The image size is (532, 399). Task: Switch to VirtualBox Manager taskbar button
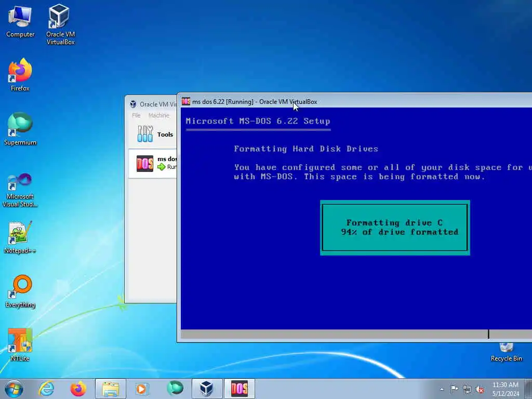tap(207, 389)
